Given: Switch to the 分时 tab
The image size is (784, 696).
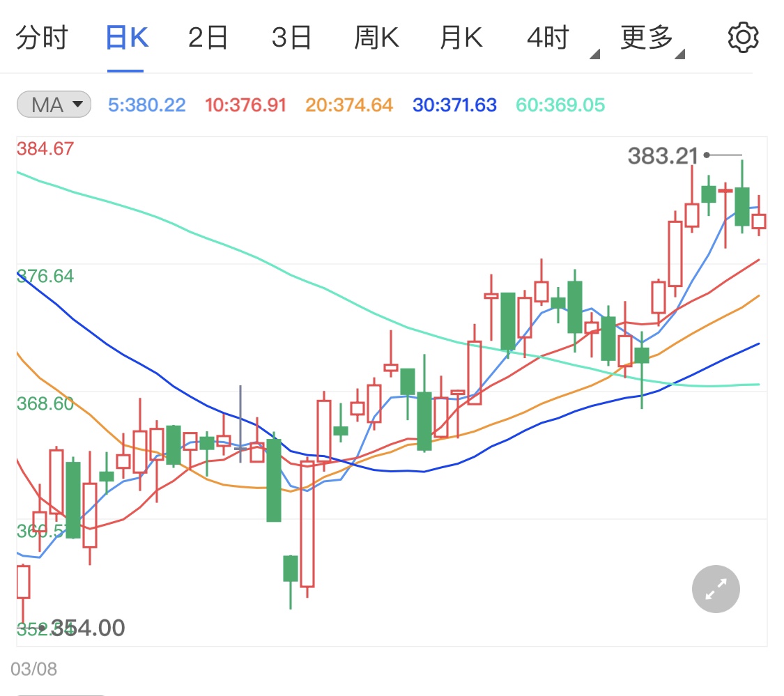Looking at the screenshot, I should coord(42,38).
